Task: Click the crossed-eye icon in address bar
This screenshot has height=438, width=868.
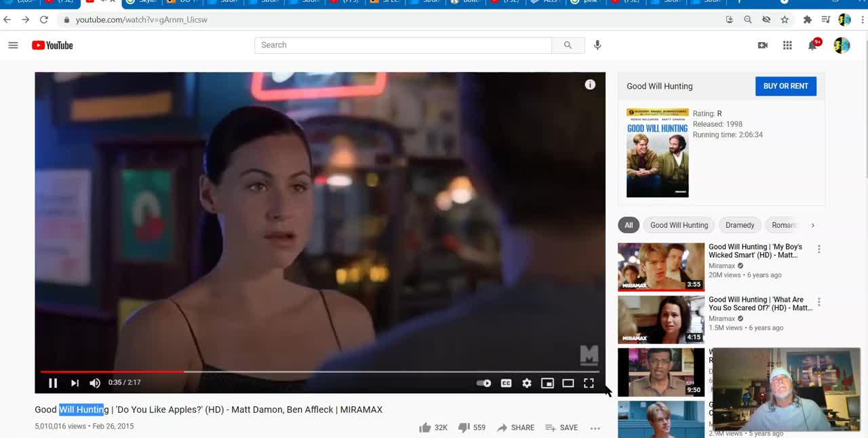Action: 766,20
